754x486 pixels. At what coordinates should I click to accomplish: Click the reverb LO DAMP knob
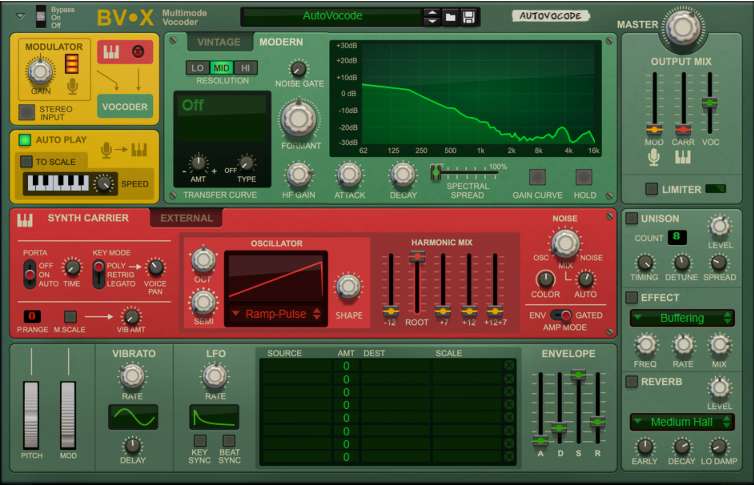[x=718, y=447]
